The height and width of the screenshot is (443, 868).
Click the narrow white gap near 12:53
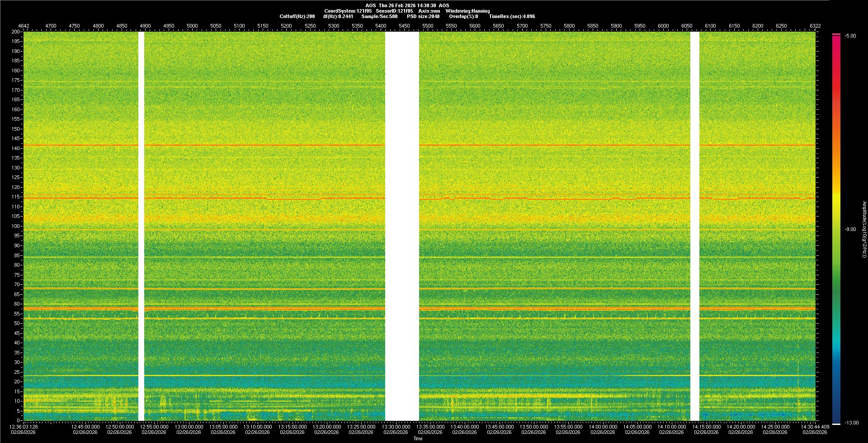coord(141,226)
